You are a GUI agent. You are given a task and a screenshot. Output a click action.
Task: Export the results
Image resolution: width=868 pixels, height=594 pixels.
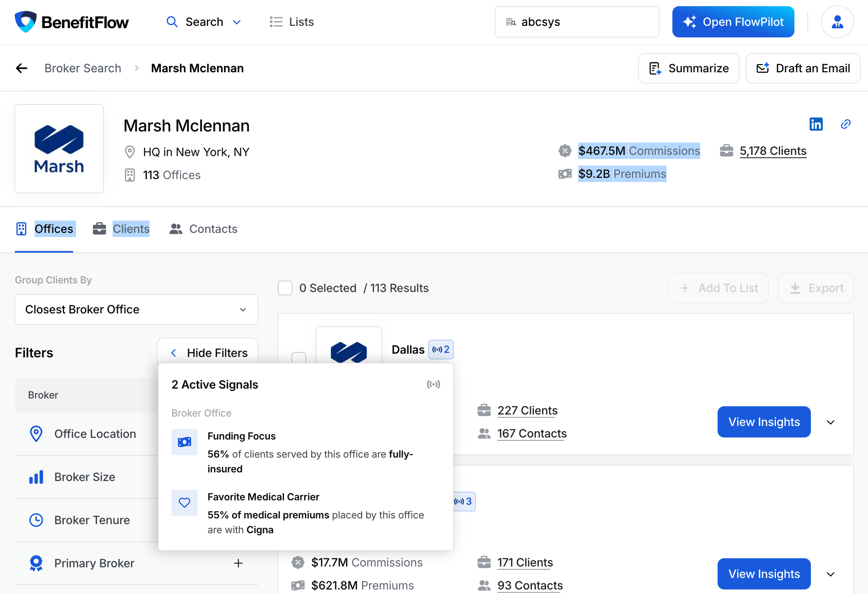[x=816, y=288]
